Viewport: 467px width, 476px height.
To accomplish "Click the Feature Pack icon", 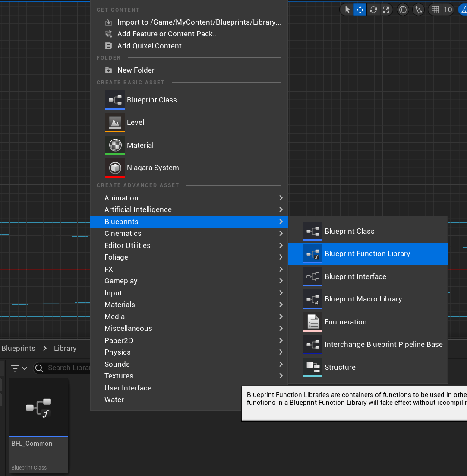I will (108, 34).
